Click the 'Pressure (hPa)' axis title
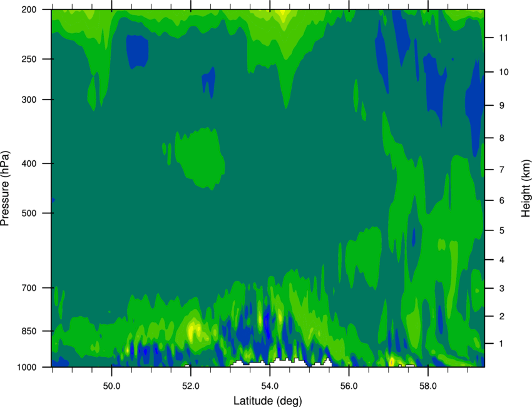532x407 pixels. click(x=5, y=188)
